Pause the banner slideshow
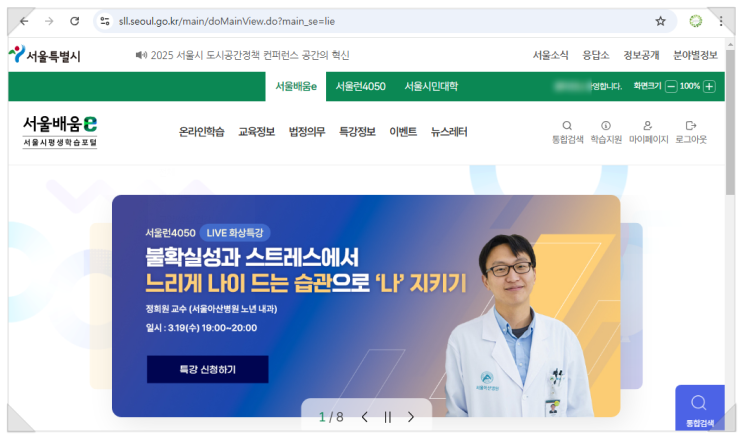The width and height of the screenshot is (743, 439). [x=388, y=417]
